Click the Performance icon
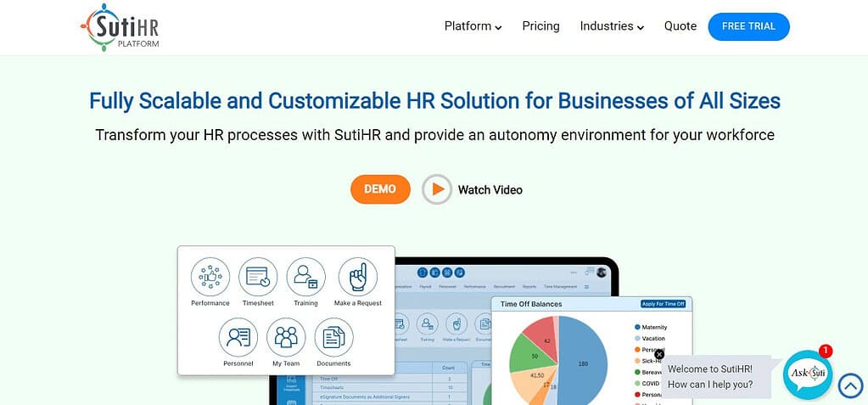The width and height of the screenshot is (868, 405). [210, 277]
